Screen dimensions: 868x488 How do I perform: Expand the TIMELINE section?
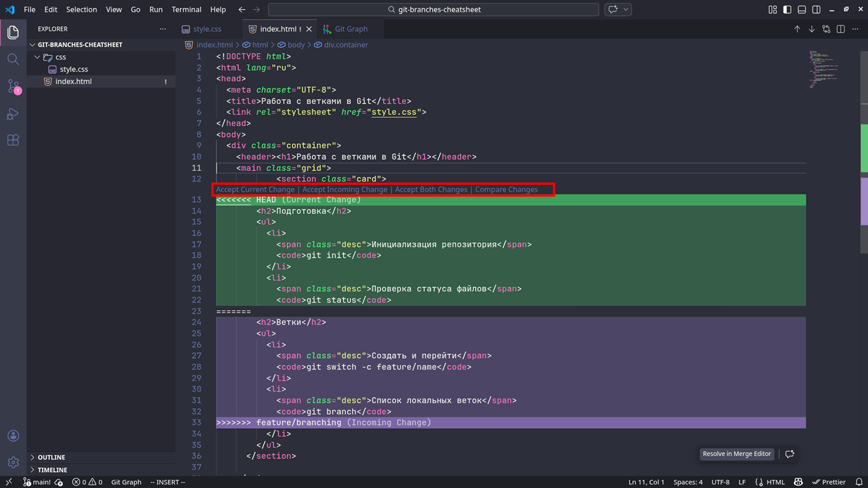tap(52, 469)
